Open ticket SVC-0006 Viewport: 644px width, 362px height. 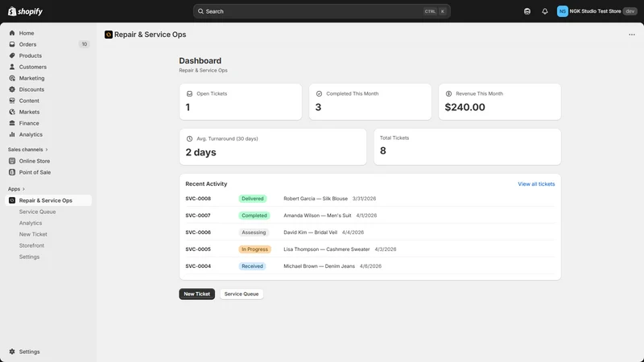point(198,232)
